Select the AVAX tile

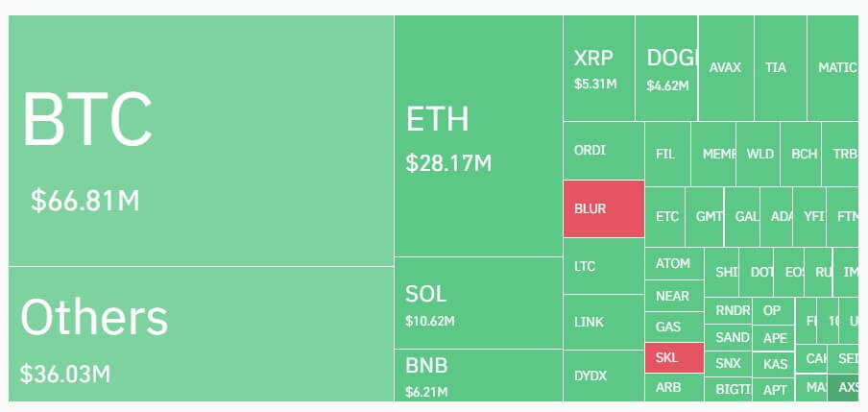tap(725, 68)
